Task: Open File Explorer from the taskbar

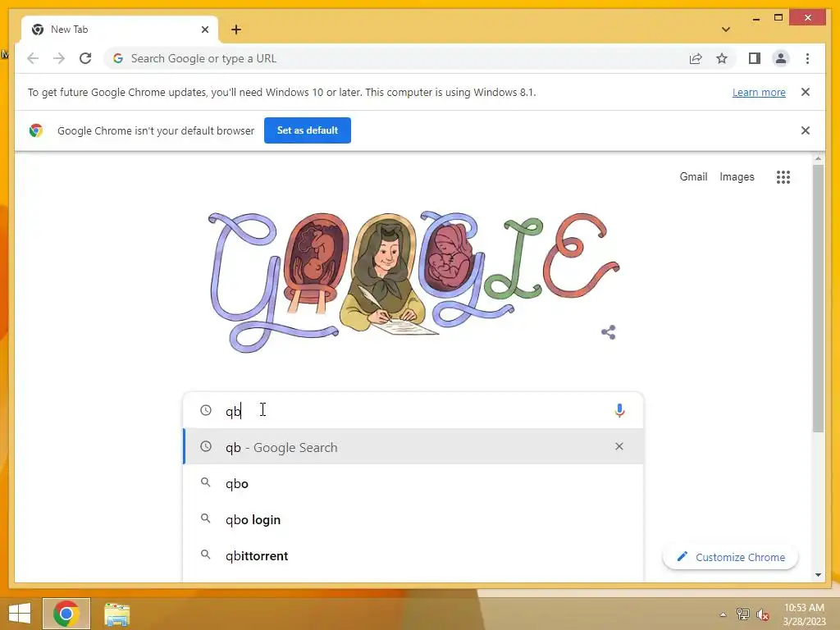Action: [x=116, y=614]
